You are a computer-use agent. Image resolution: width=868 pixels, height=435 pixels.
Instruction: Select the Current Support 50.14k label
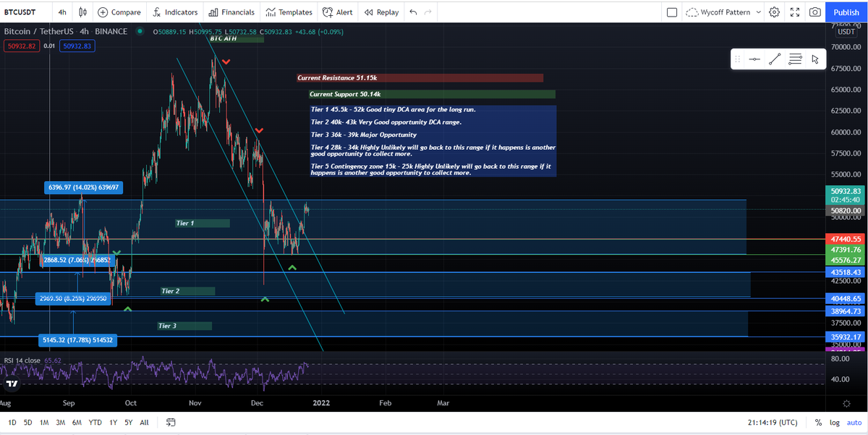[432, 94]
